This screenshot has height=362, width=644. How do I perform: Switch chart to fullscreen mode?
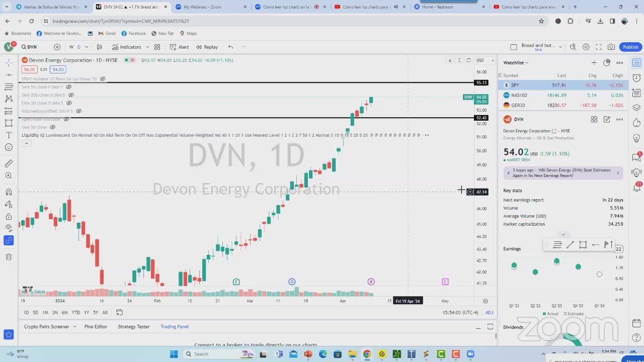coord(599,47)
